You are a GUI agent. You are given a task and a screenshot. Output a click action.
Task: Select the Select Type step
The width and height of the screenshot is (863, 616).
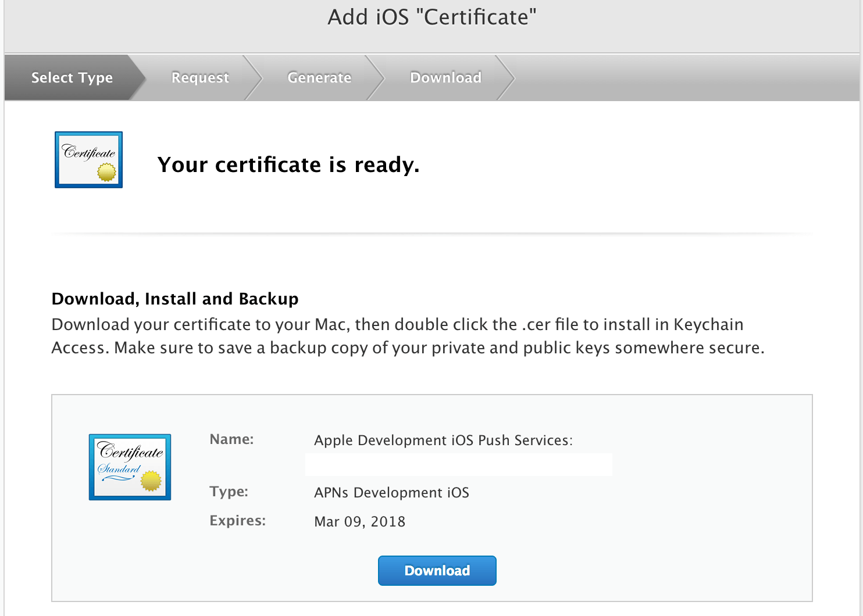(x=72, y=77)
